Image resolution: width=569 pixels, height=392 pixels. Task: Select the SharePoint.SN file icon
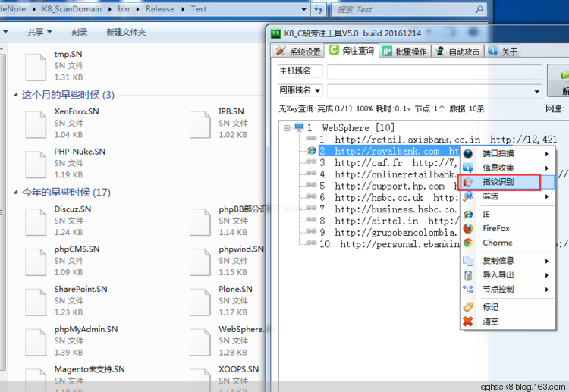pos(36,302)
